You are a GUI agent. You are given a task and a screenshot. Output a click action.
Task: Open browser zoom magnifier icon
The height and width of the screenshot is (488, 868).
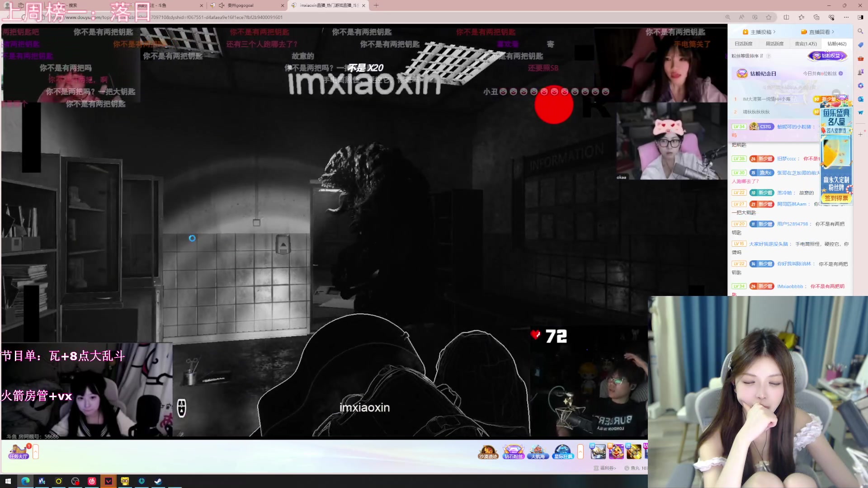pyautogui.click(x=728, y=17)
